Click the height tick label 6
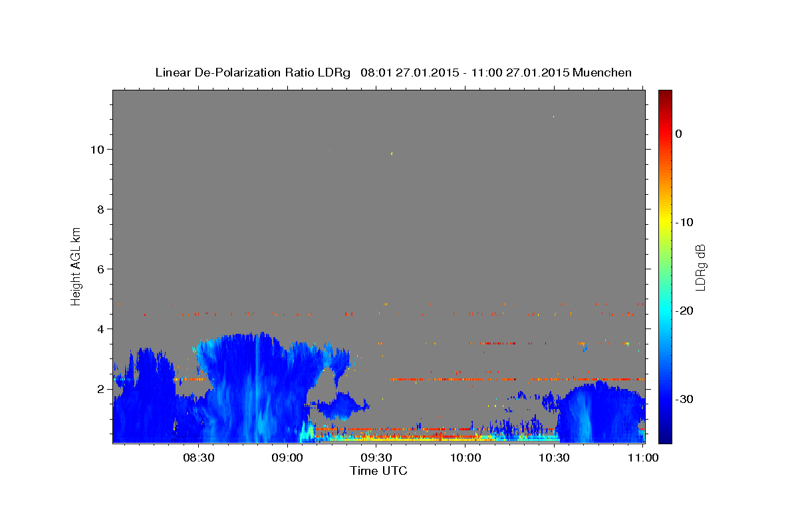798x532 pixels. click(100, 269)
